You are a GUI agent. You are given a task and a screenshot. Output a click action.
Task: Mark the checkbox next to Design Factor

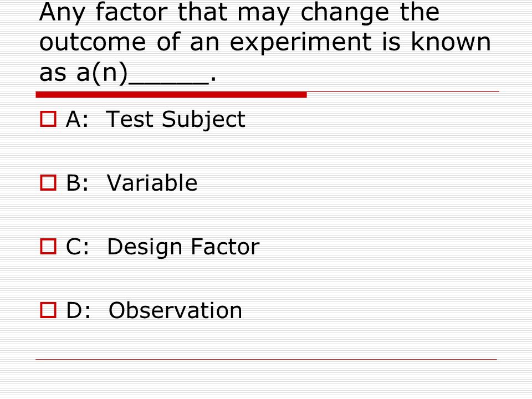(x=48, y=246)
